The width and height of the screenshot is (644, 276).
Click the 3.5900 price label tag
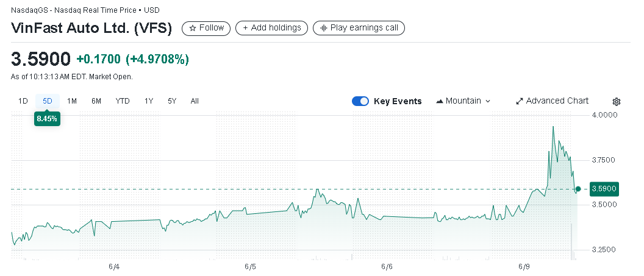[604, 189]
